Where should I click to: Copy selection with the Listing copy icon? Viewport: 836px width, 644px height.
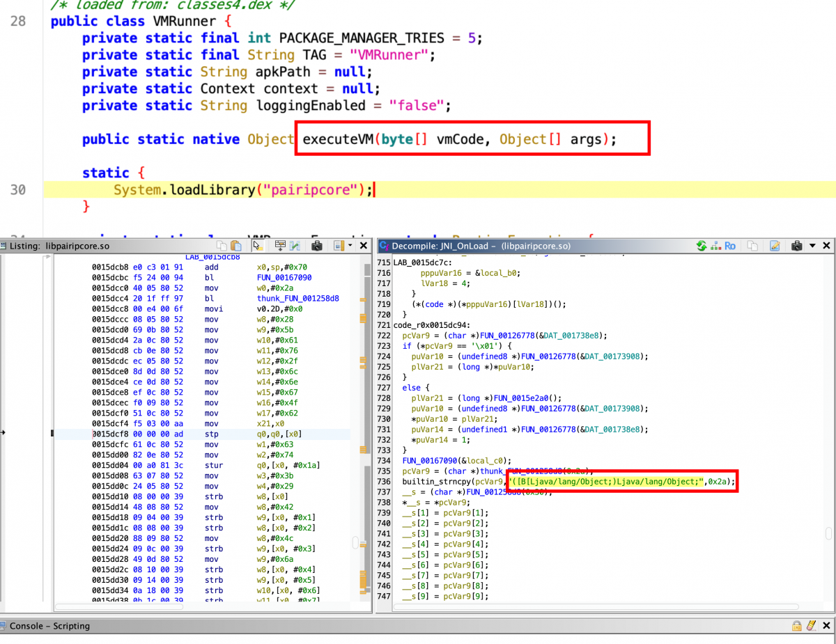(222, 246)
